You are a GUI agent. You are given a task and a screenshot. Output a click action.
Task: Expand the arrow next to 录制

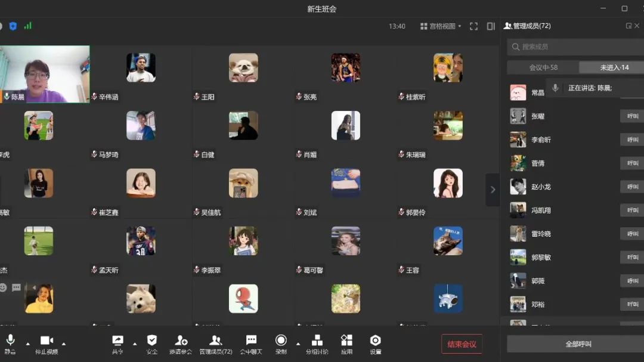click(298, 344)
